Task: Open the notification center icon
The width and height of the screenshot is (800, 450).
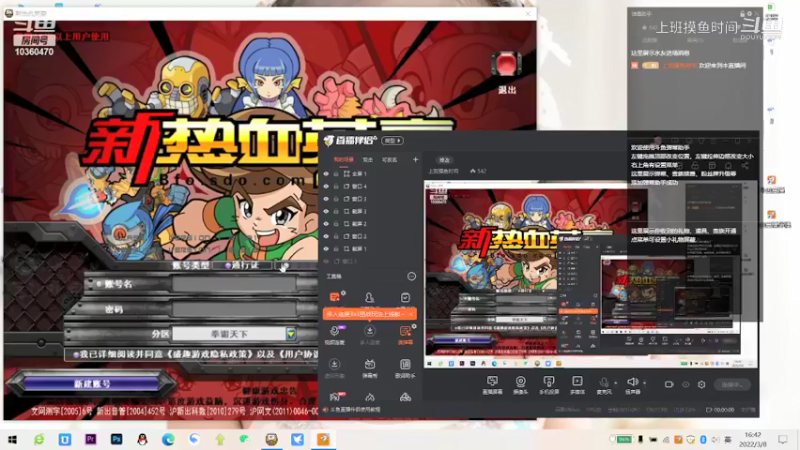Action: (783, 439)
